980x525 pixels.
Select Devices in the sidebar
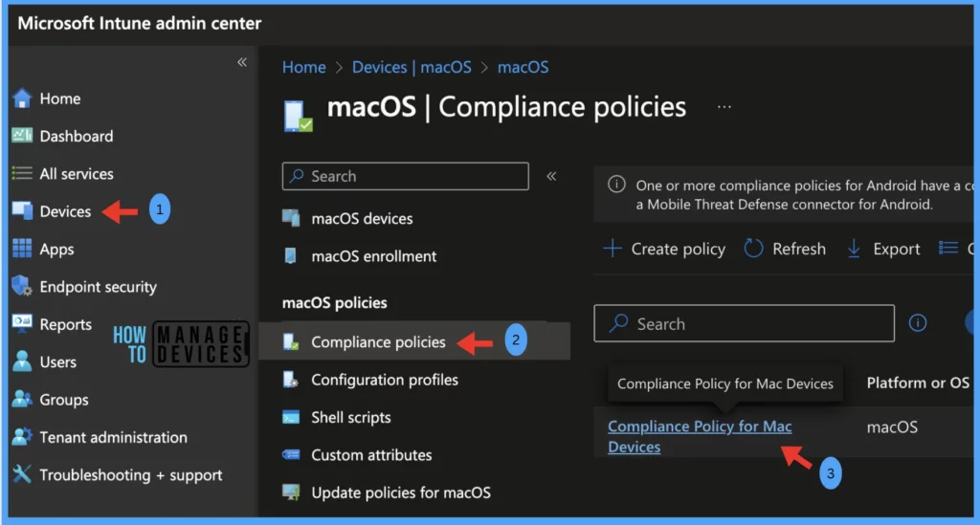click(65, 211)
